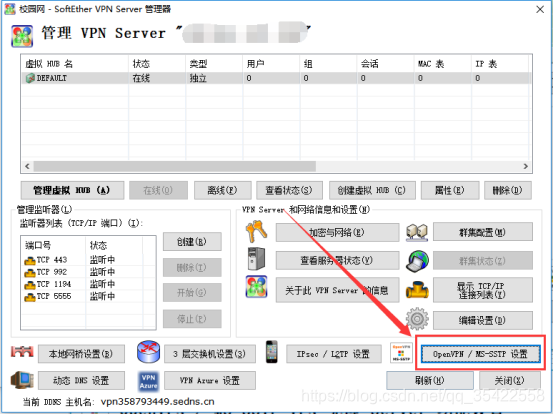Click the TCP 5555 listener icon
Image resolution: width=554 pixels, height=414 pixels.
click(x=30, y=297)
